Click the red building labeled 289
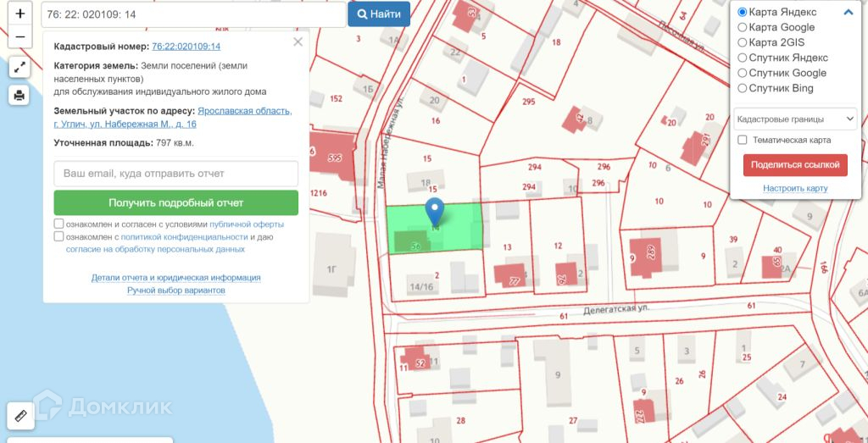The image size is (868, 443). pos(646,257)
